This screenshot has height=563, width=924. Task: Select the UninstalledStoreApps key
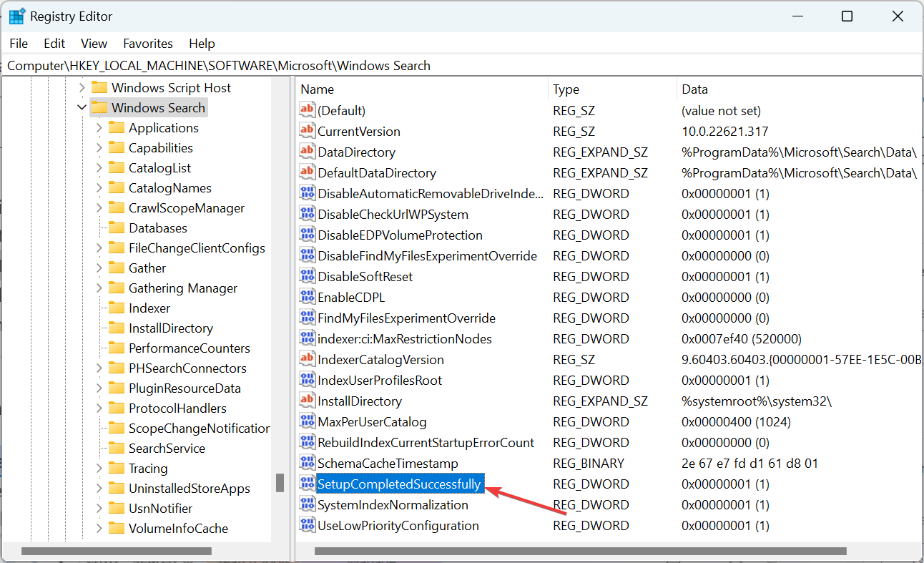[x=190, y=488]
